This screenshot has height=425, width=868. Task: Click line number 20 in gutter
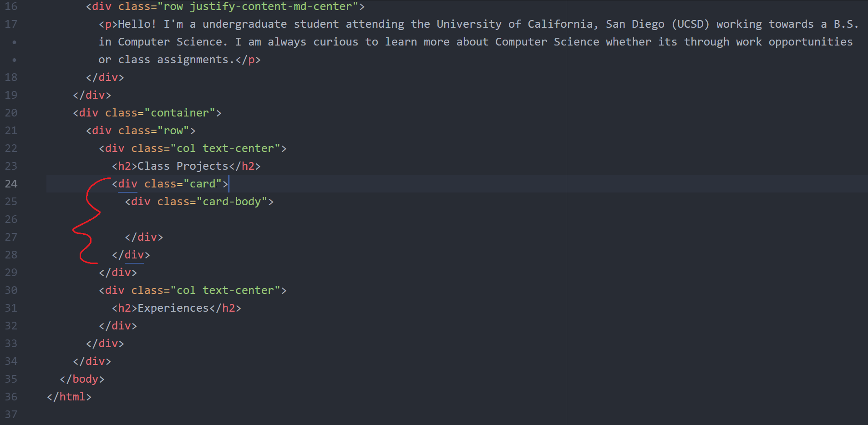(11, 113)
